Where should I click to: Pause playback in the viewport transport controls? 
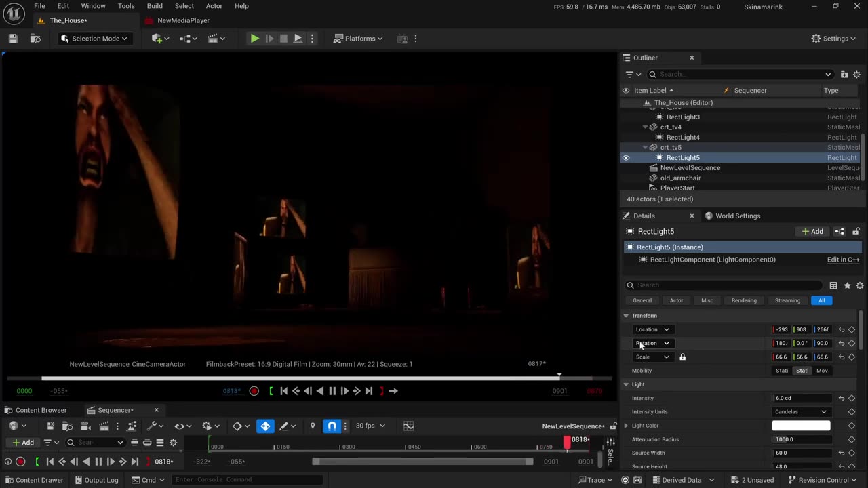[332, 391]
